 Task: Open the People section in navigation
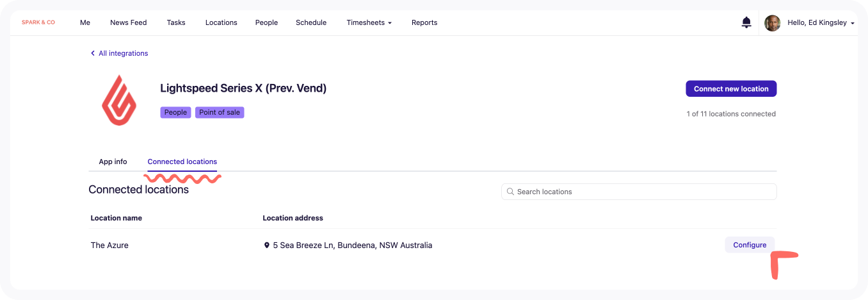(266, 22)
